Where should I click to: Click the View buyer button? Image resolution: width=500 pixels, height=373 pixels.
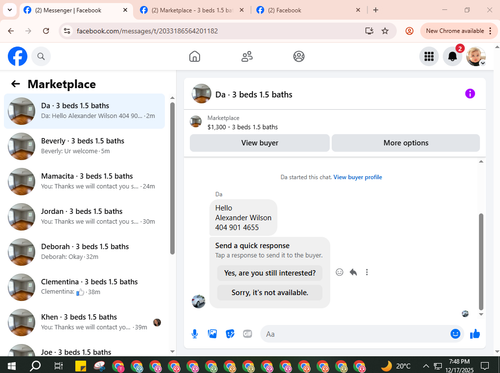tap(260, 143)
